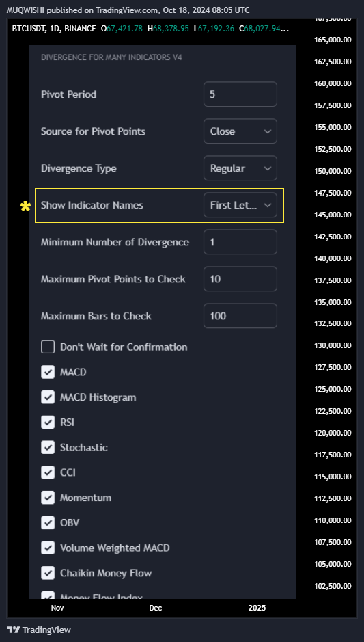364x642 pixels.
Task: Toggle the MACD Histogram checkbox
Action: [48, 397]
